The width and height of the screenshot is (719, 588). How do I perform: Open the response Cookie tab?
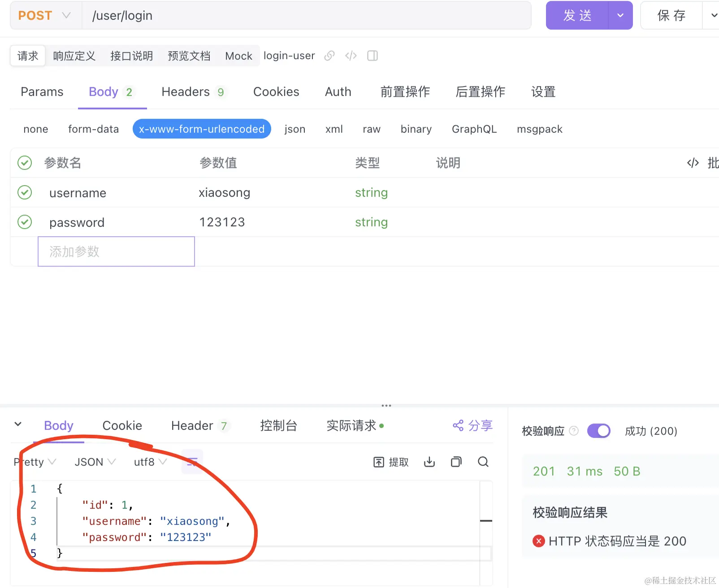point(122,425)
